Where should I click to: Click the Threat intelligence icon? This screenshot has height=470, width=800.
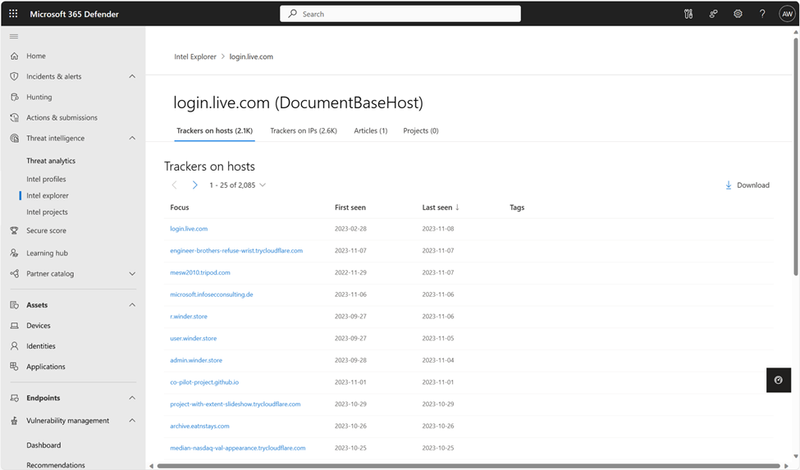(14, 138)
